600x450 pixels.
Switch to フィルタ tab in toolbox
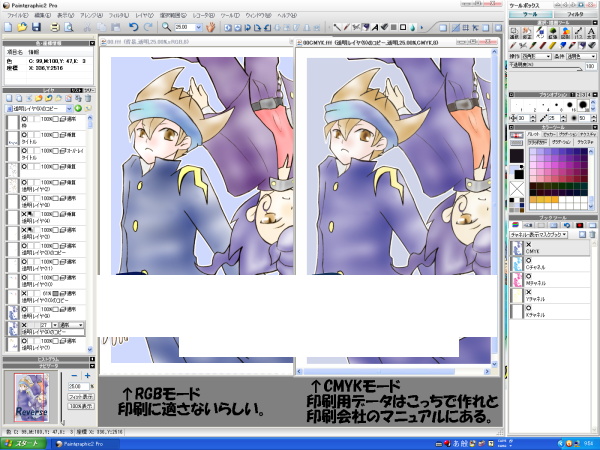(x=575, y=14)
